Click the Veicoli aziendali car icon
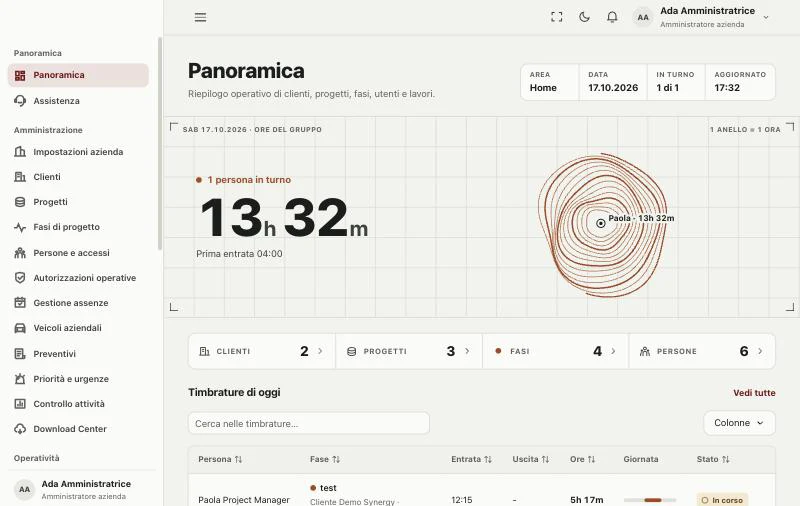The image size is (800, 506). [x=20, y=328]
